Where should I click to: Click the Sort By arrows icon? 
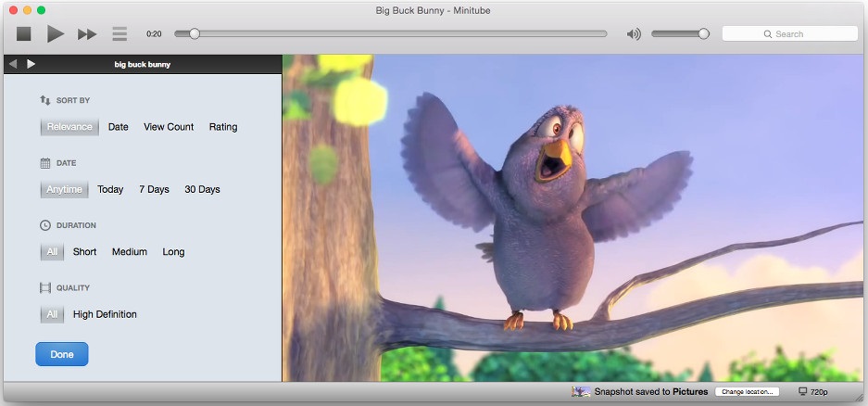click(x=44, y=100)
